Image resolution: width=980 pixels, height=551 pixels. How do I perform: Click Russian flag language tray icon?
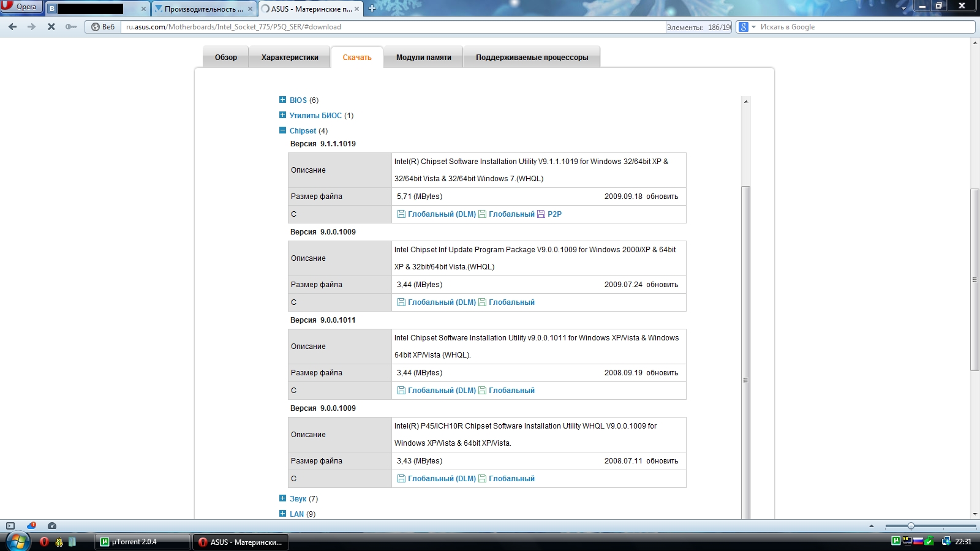click(918, 541)
